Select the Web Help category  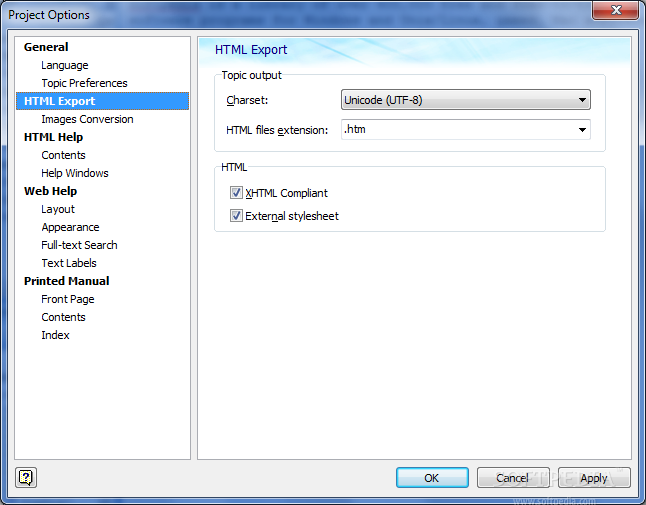(50, 191)
